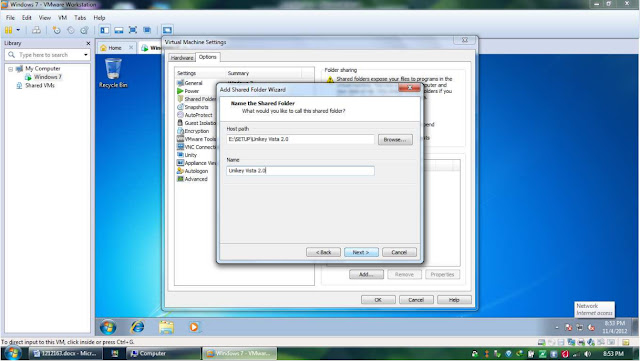Go Back in the wizard
Viewport: 640px width, 361px height.
[x=323, y=252]
